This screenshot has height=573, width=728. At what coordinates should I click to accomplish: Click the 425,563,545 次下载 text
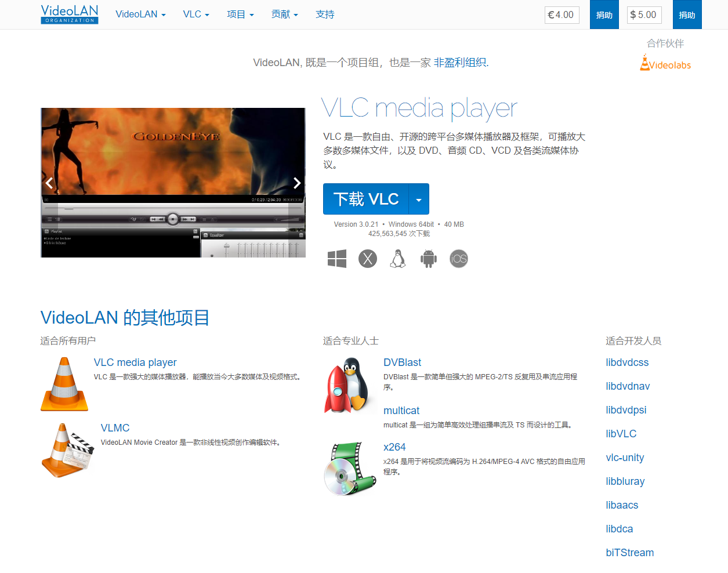399,234
